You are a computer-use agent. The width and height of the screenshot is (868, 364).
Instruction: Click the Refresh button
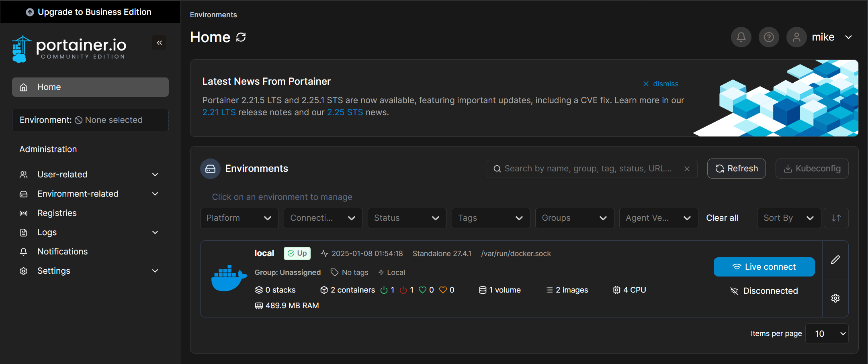(x=737, y=169)
